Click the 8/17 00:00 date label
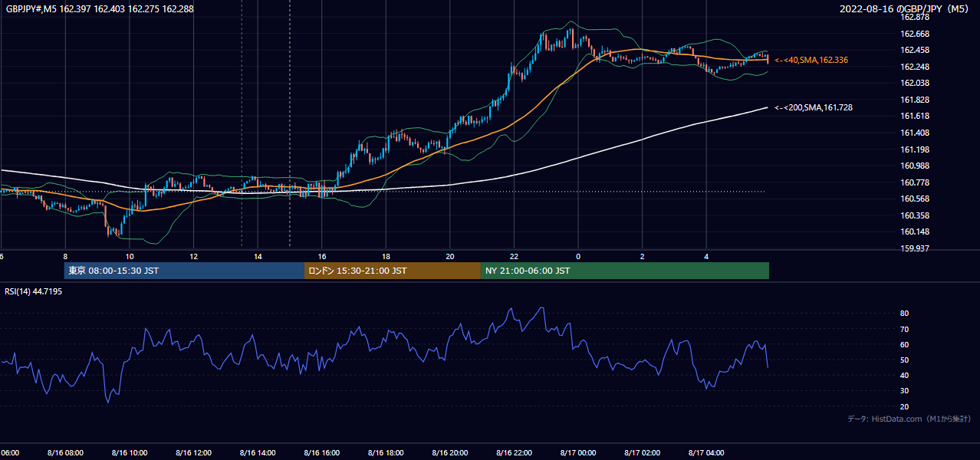 tap(578, 452)
